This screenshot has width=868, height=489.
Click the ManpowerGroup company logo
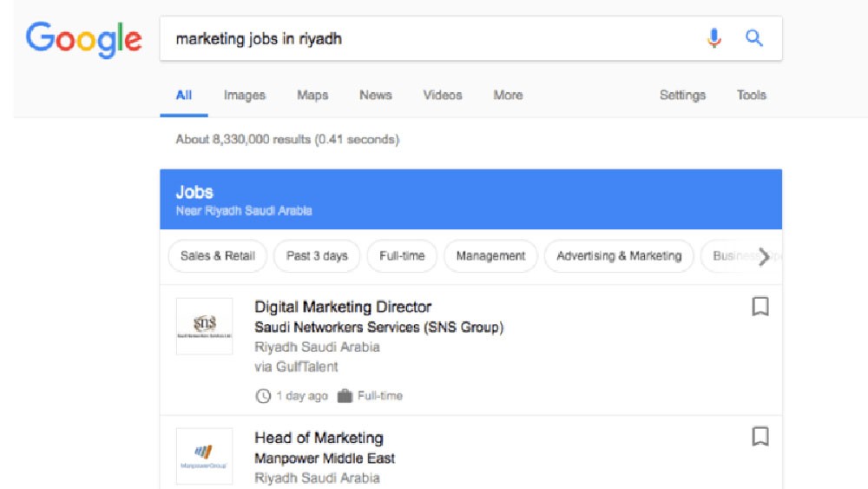(x=204, y=456)
